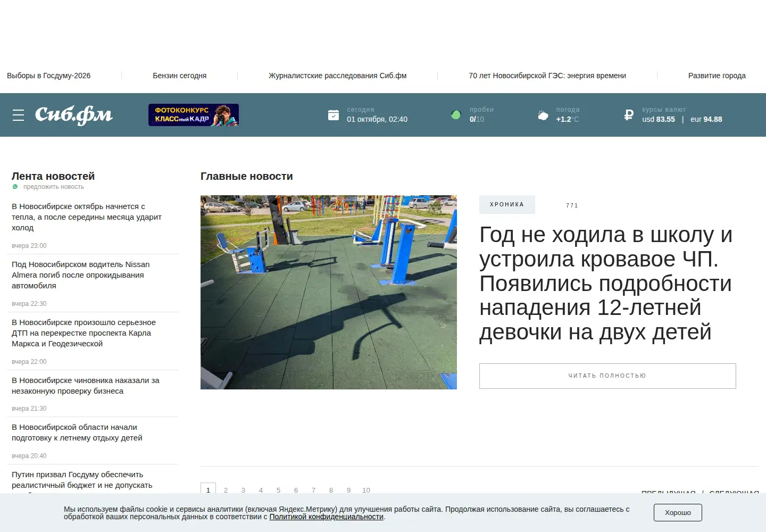Open the hamburger menu icon
Viewport: 766px width, 532px height.
pos(18,115)
